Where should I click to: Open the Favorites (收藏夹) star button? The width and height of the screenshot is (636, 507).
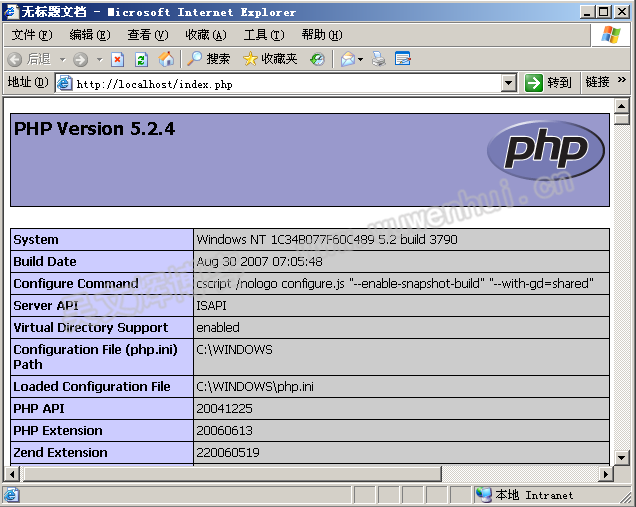[270, 59]
